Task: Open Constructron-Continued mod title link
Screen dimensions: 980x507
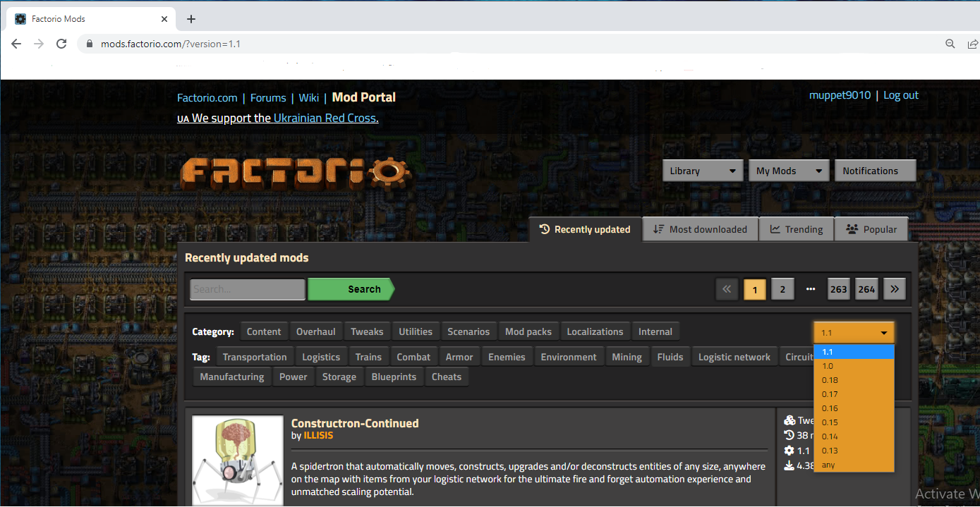Action: [x=355, y=423]
